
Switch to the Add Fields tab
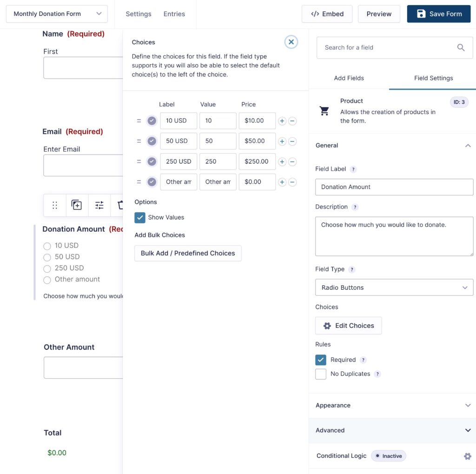pyautogui.click(x=349, y=78)
